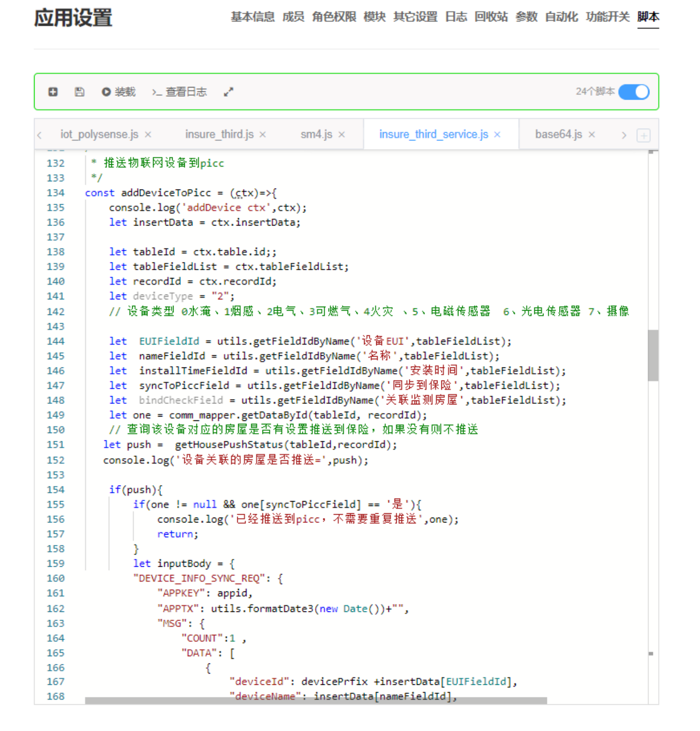
Task: Close the insure_third_service.js tab
Action: pyautogui.click(x=497, y=135)
